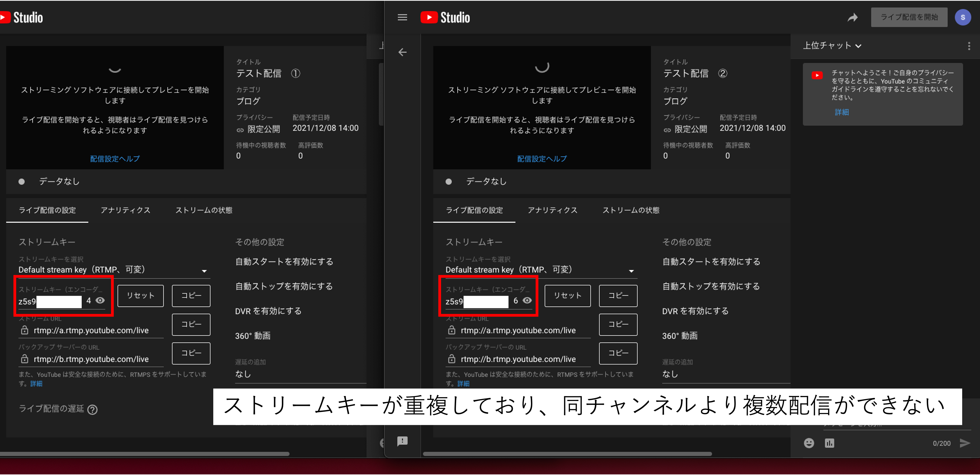Open help for ライブ配信の遅延
This screenshot has height=475, width=980.
(92, 409)
